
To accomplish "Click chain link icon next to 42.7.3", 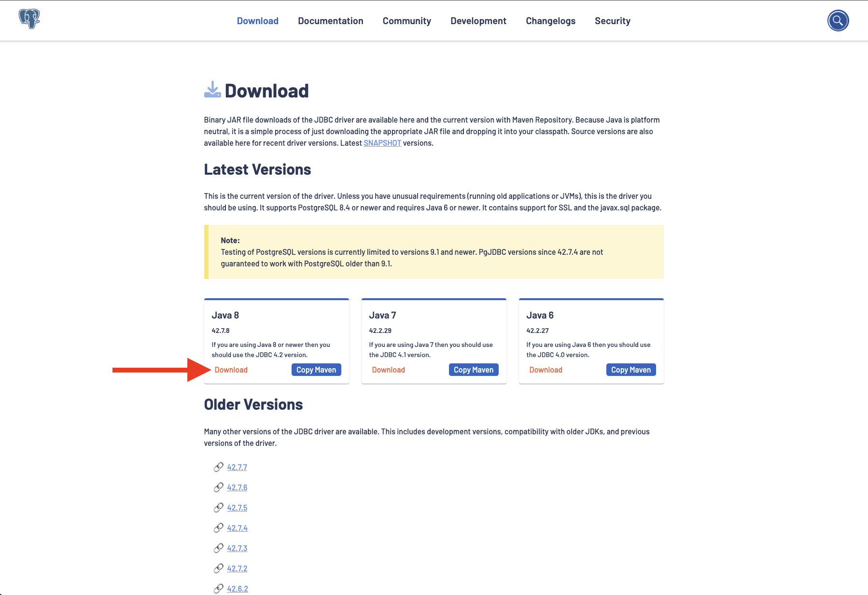I will pos(219,548).
